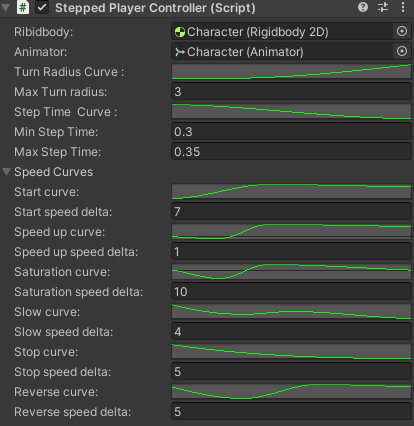Open the component presets icon

tap(383, 7)
